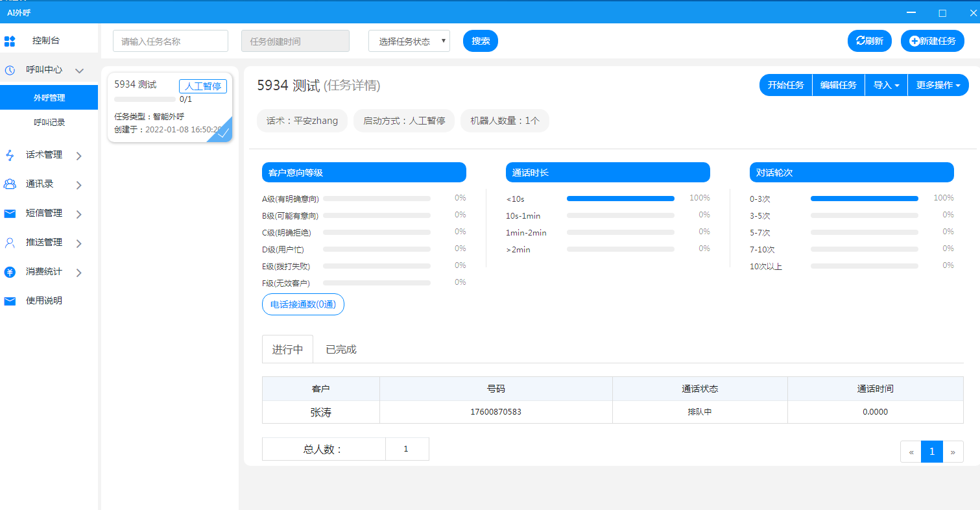Open the 选择任务状态 dropdown
The image size is (980, 510).
409,41
